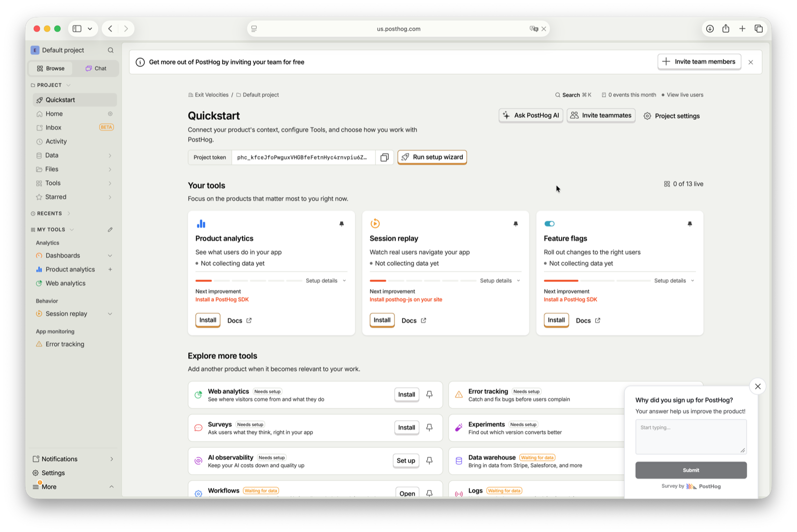
Task: Click Home settings gear icon in sidebar
Action: pos(110,114)
